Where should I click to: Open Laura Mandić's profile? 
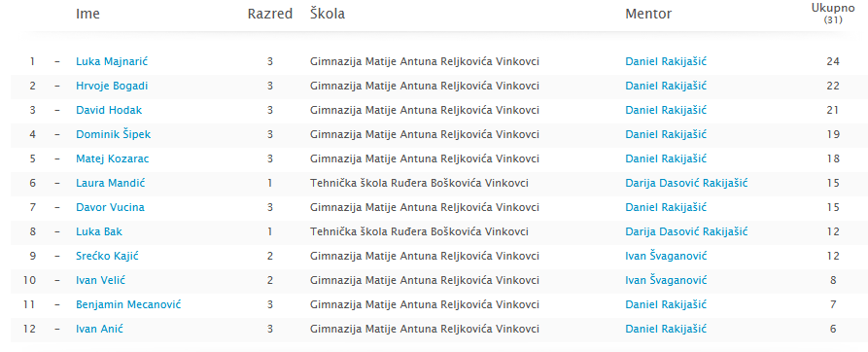(x=111, y=183)
